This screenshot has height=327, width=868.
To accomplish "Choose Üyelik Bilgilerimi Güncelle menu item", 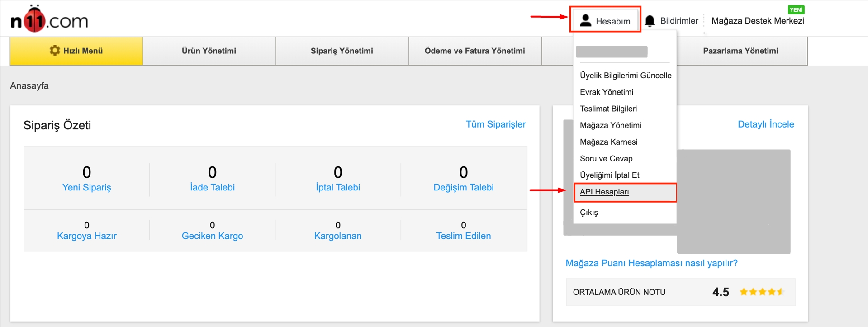I will (625, 76).
